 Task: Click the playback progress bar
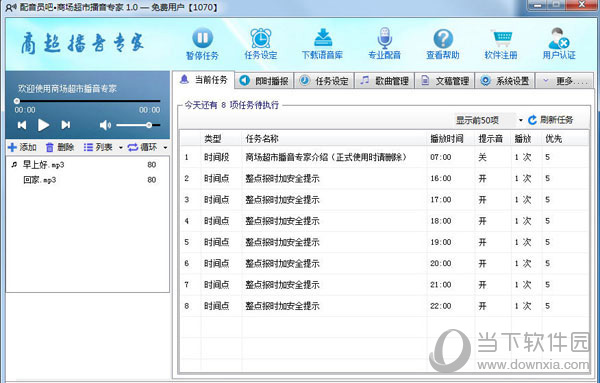point(88,101)
